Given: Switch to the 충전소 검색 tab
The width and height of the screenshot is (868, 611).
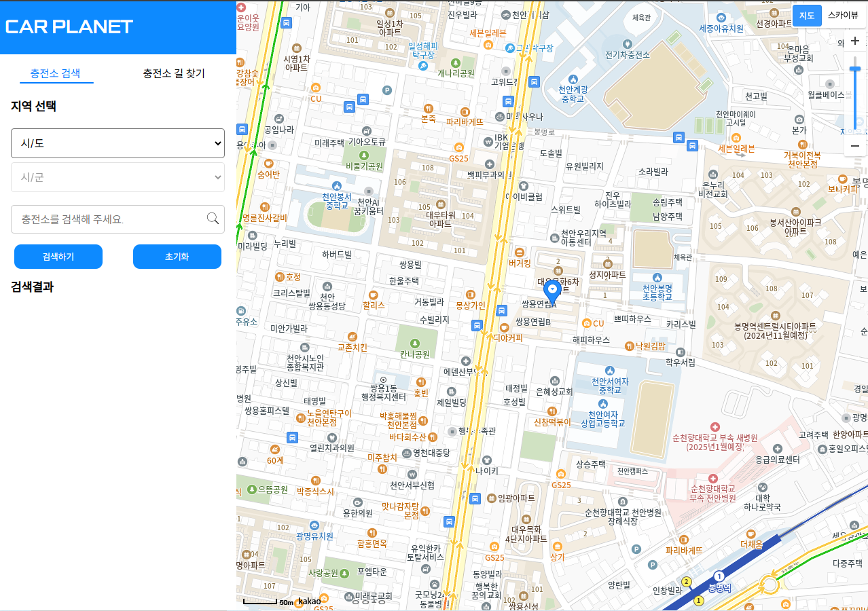Looking at the screenshot, I should pos(56,73).
